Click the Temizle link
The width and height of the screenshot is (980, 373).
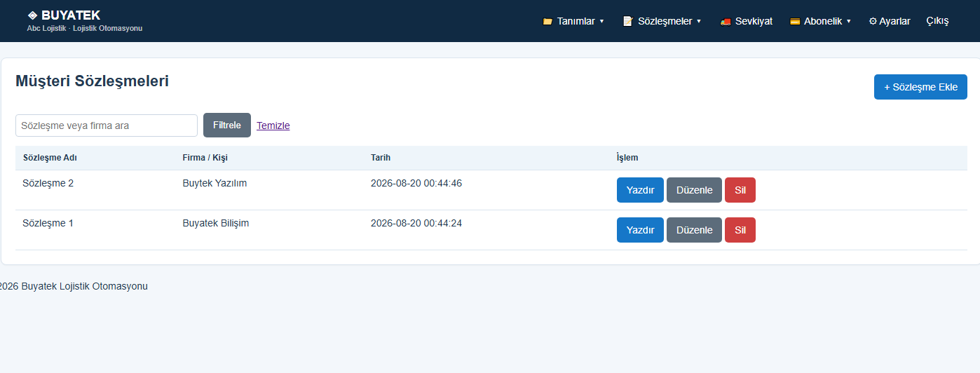(x=273, y=126)
